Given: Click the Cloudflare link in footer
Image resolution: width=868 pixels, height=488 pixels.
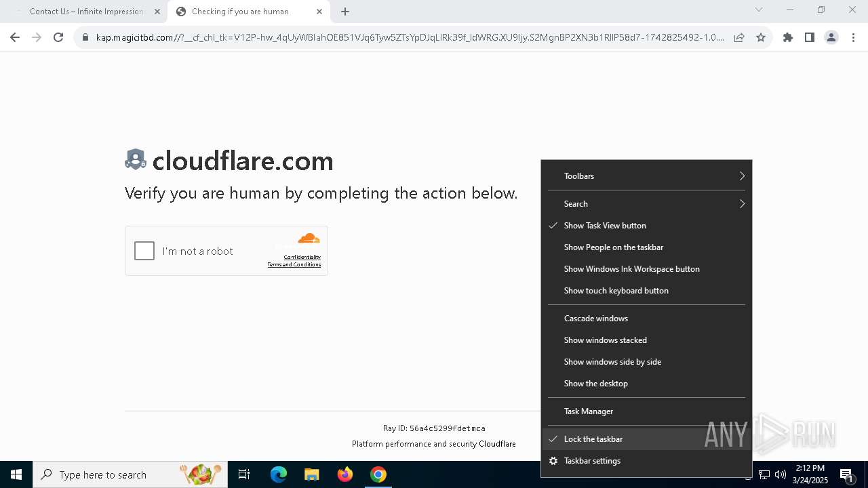Looking at the screenshot, I should click(x=497, y=444).
